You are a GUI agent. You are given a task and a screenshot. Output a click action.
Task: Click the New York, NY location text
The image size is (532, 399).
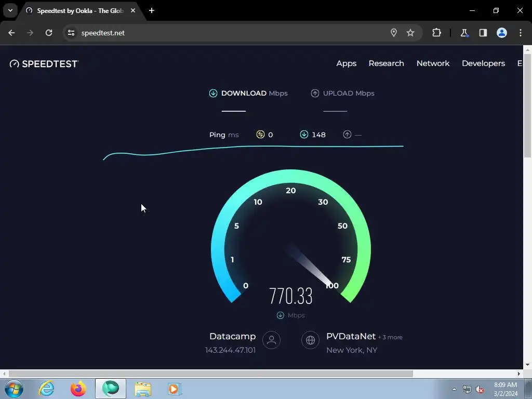pos(352,350)
